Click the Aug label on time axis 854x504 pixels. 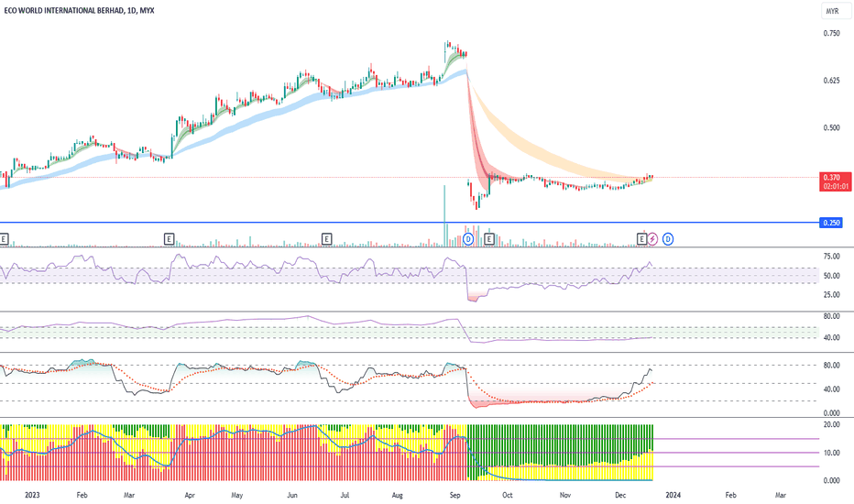398,495
